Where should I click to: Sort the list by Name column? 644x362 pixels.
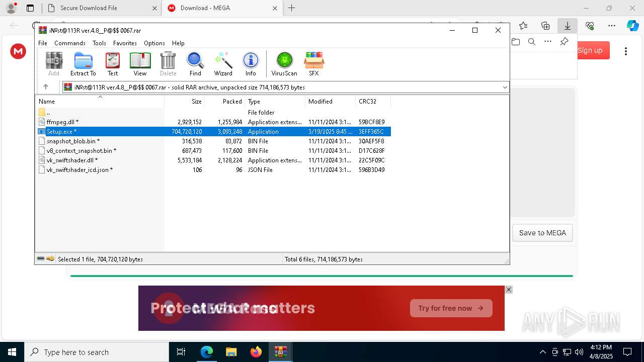pos(100,102)
